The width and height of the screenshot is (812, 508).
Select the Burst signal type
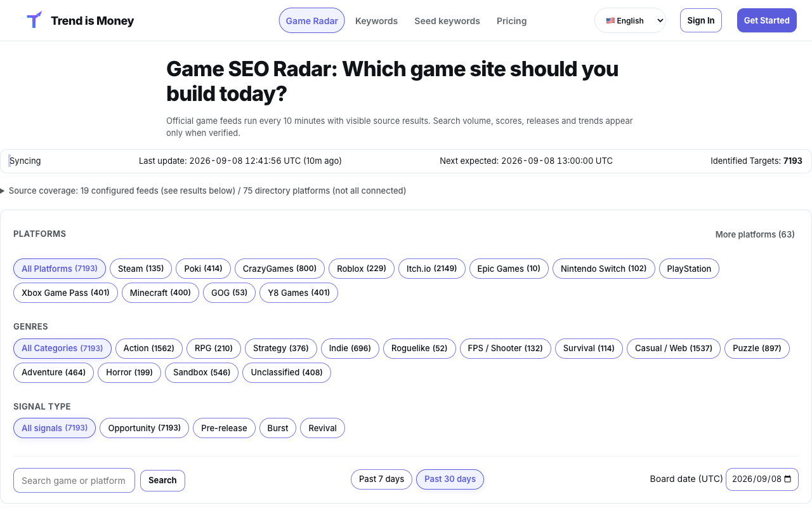[278, 428]
